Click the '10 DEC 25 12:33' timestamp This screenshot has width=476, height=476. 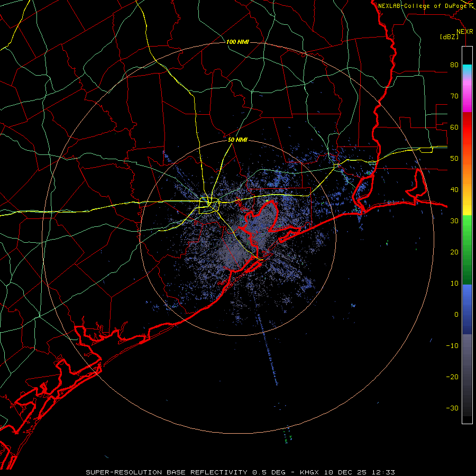360,472
